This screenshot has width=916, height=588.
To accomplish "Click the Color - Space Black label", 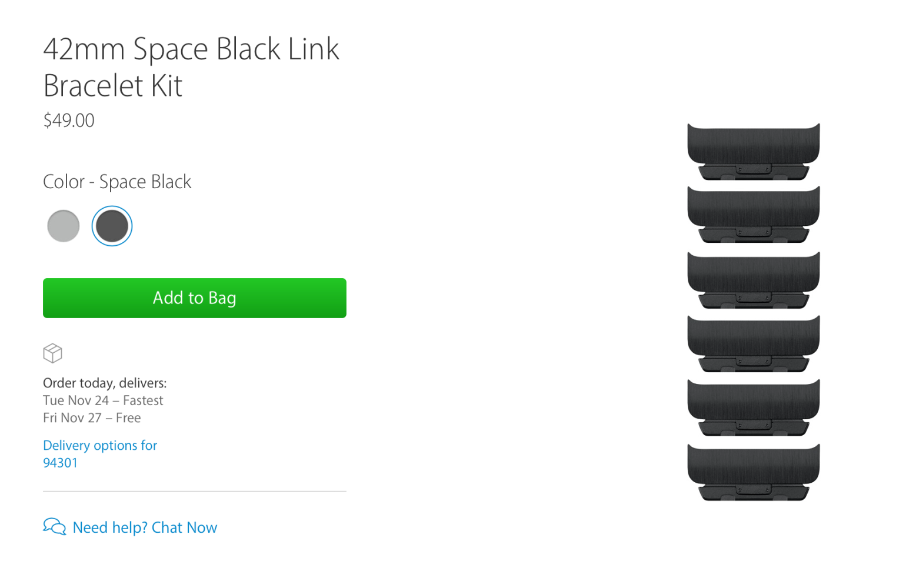I will pos(117,182).
